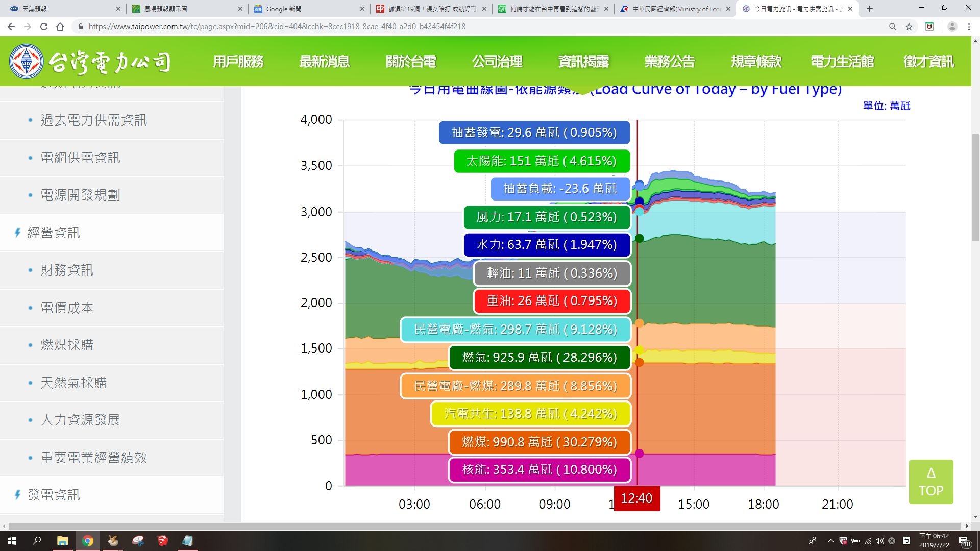Click the 太陽能 151 萬瓩 tooltip label
The height and width of the screenshot is (551, 980).
[542, 161]
